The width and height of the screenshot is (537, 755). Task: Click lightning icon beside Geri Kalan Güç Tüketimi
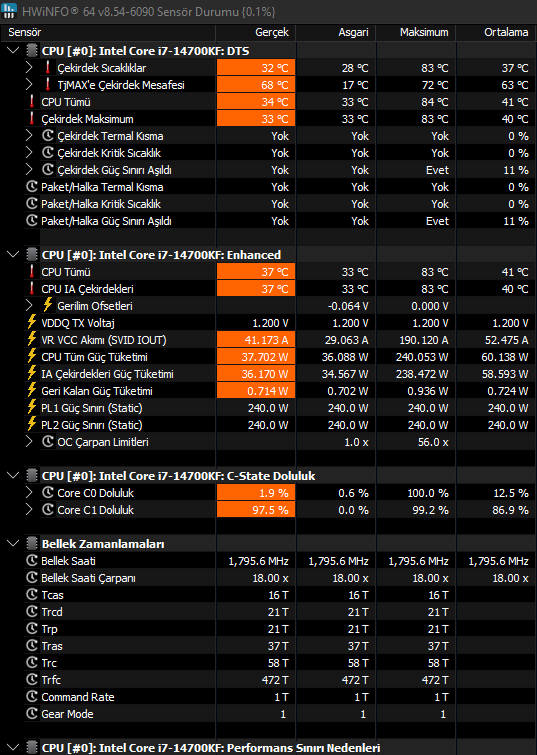coord(32,390)
